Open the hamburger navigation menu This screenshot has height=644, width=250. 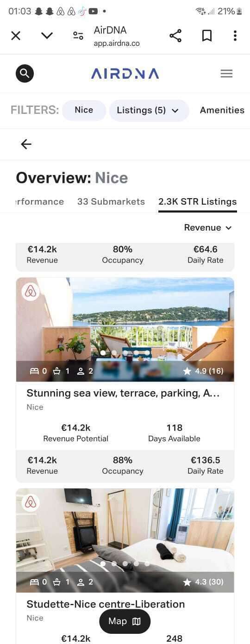(226, 73)
